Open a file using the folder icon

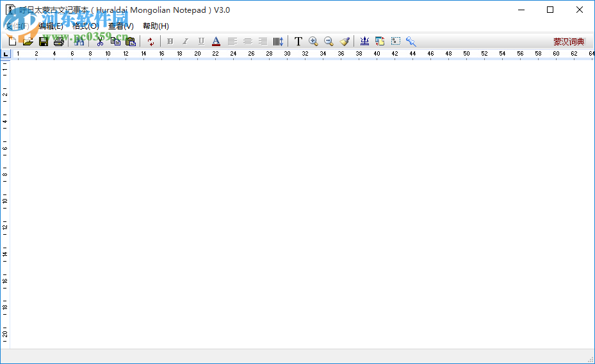[28, 42]
